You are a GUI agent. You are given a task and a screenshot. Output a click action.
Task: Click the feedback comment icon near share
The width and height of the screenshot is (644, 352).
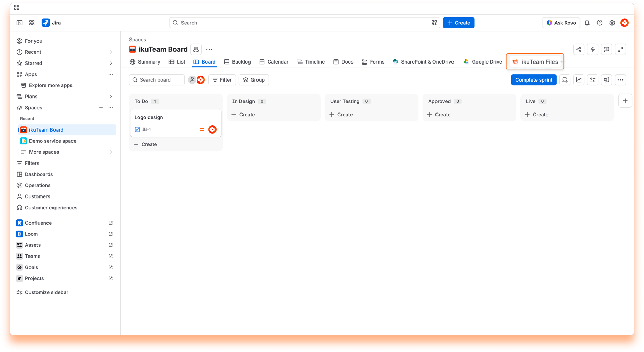[607, 49]
